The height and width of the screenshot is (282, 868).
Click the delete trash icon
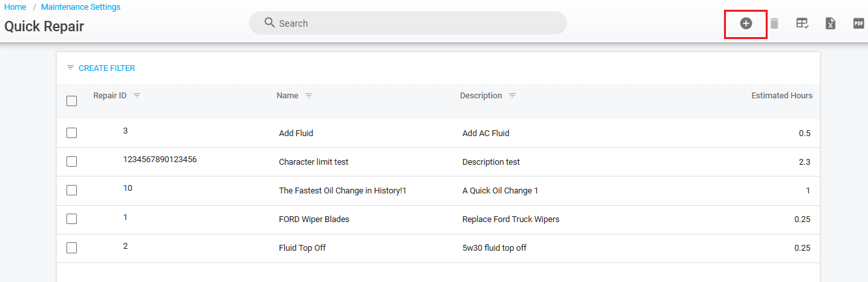pyautogui.click(x=774, y=23)
